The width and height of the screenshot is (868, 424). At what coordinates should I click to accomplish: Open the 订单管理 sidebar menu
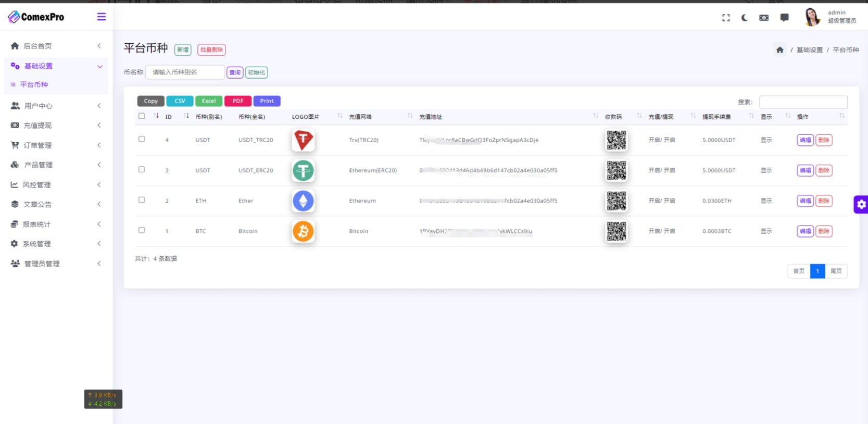[x=56, y=145]
